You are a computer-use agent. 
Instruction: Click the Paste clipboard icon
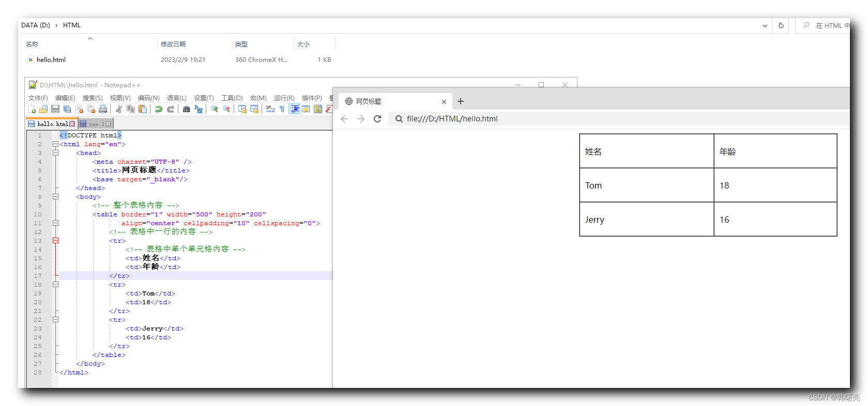click(x=143, y=109)
